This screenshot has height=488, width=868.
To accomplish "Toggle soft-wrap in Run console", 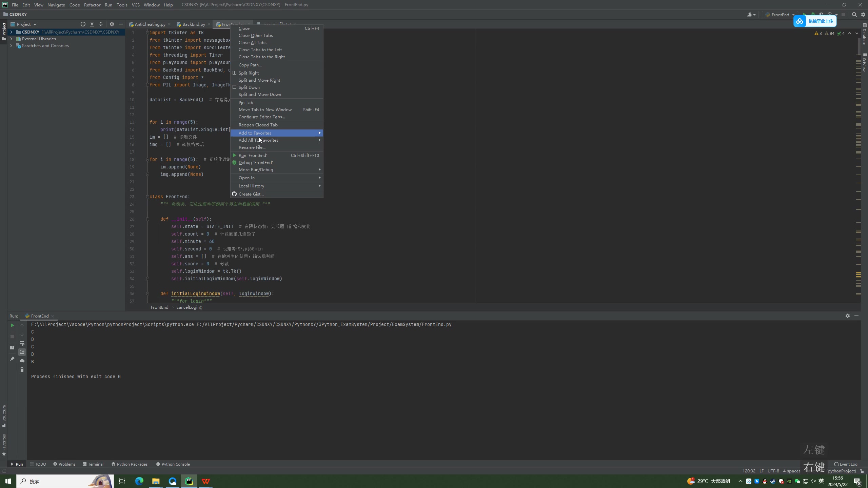I will click(22, 343).
